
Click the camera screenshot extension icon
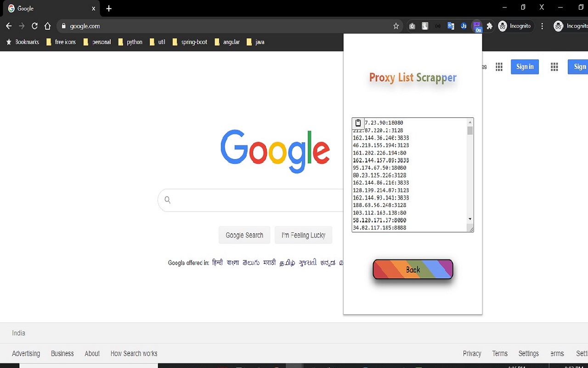coord(412,26)
